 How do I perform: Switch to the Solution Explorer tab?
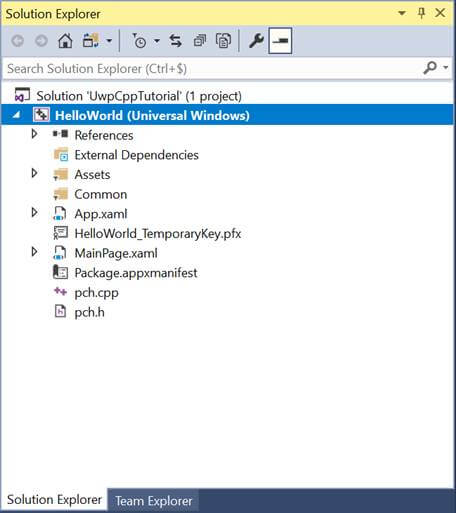(x=54, y=500)
